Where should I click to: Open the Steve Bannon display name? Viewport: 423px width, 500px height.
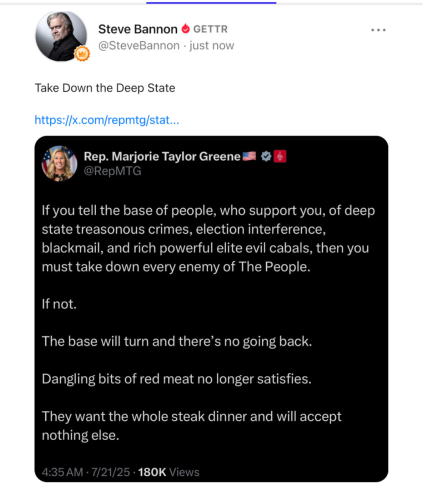138,29
